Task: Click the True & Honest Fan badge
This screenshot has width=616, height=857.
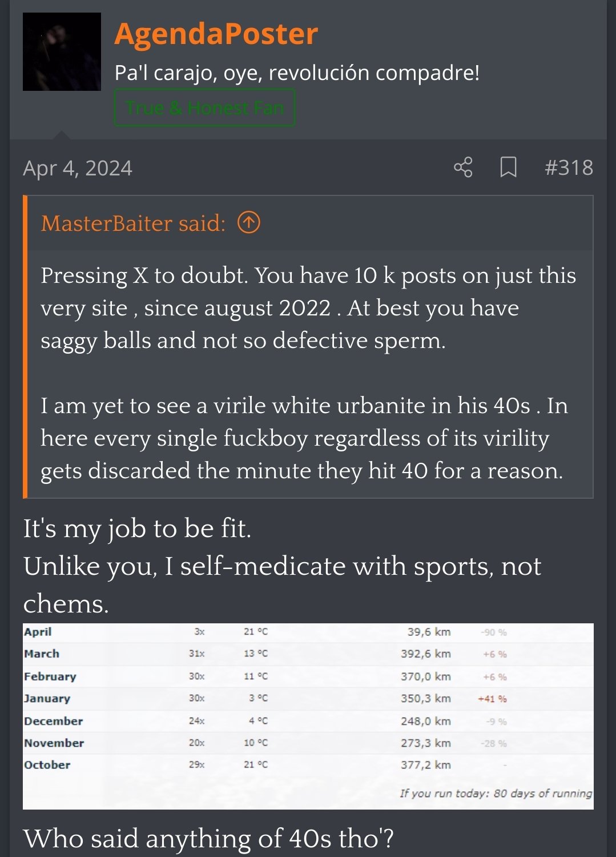Action: [204, 107]
